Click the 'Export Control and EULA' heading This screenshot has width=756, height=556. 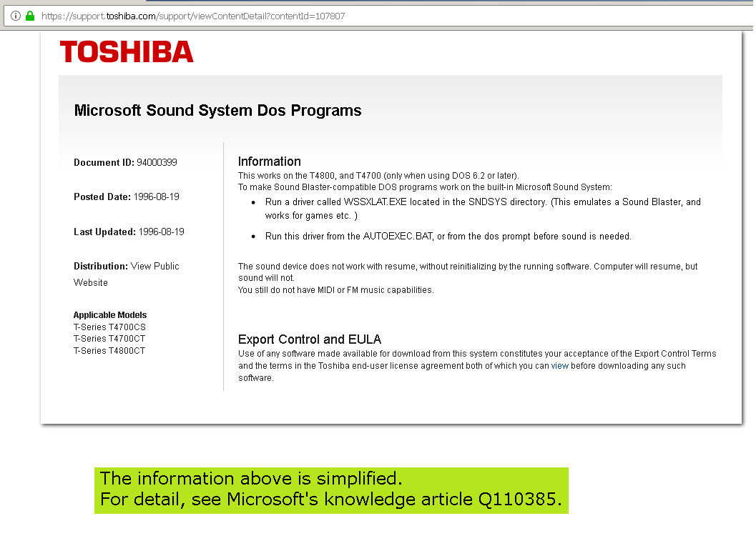pos(309,339)
